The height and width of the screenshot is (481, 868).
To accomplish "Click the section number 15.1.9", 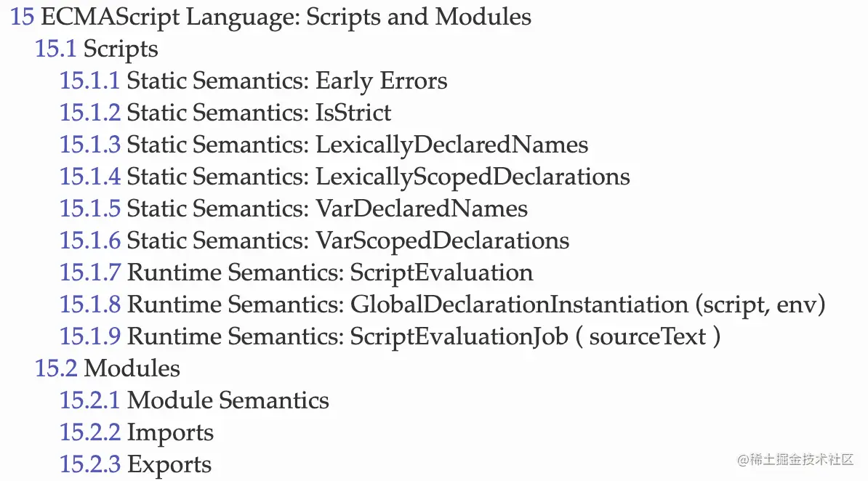I will coord(89,336).
